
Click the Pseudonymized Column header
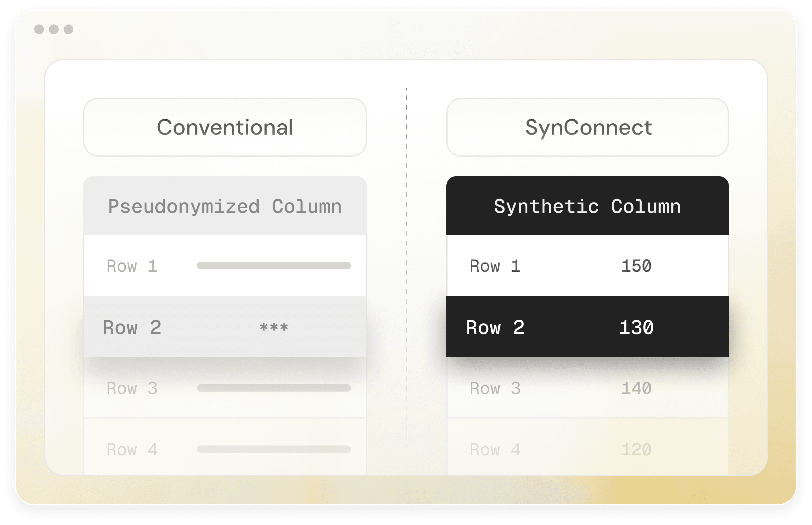[225, 206]
